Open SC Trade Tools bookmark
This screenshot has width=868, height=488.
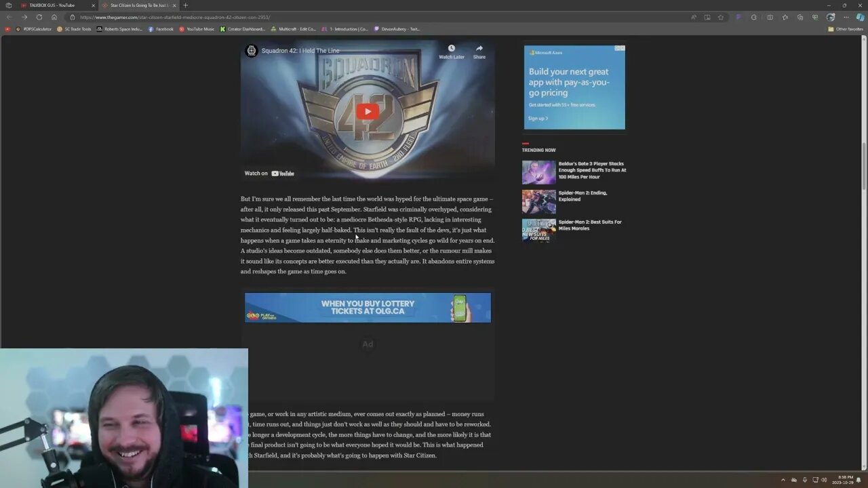(x=74, y=29)
